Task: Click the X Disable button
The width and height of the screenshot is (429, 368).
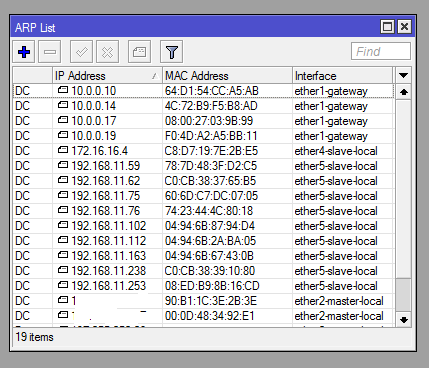Action: point(107,52)
